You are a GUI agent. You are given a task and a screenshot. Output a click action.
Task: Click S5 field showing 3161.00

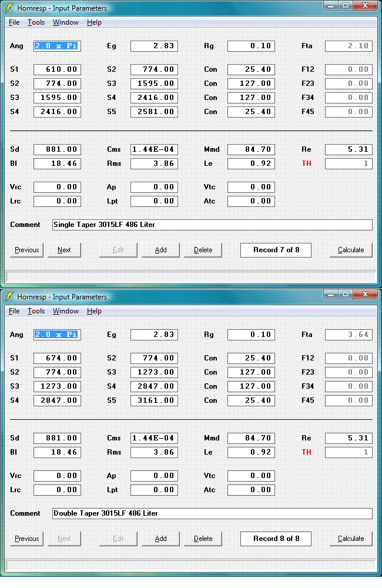click(x=154, y=400)
